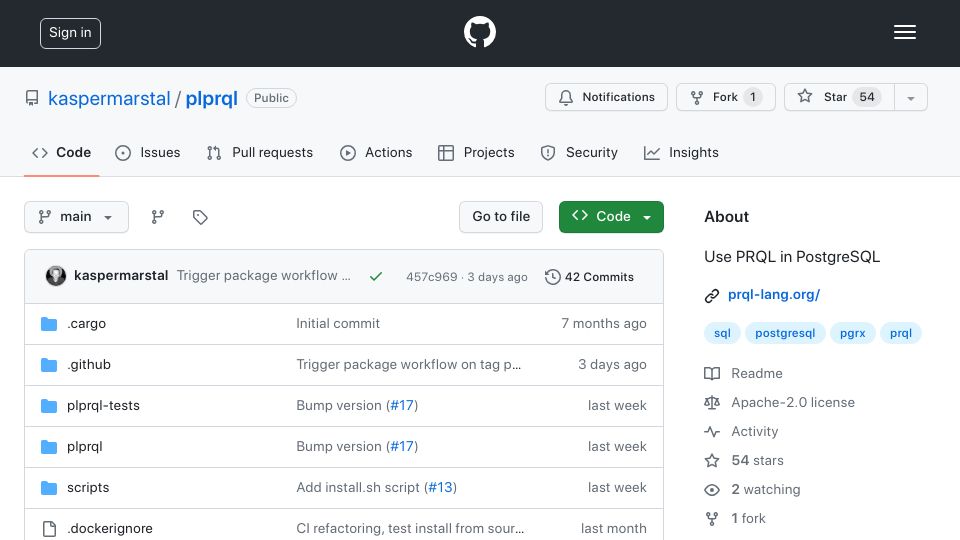Open the tags icon beside branches
Screen dimensions: 960x540
(x=200, y=217)
